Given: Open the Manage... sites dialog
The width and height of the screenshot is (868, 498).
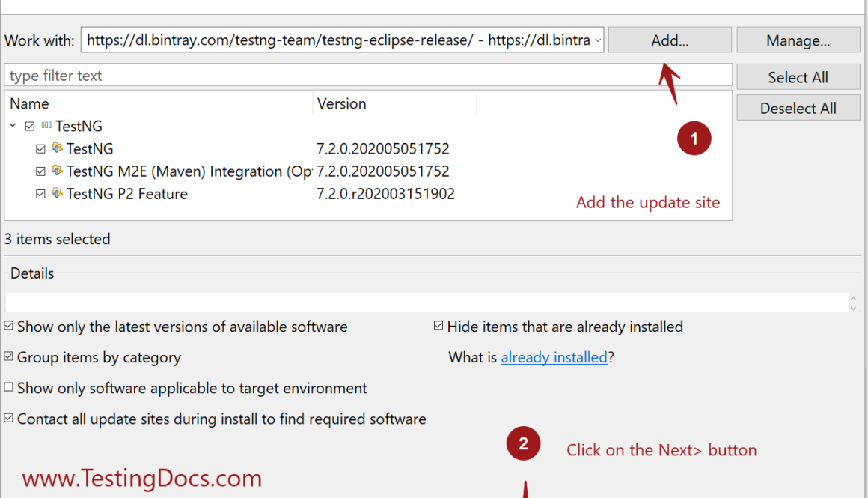Looking at the screenshot, I should point(798,40).
